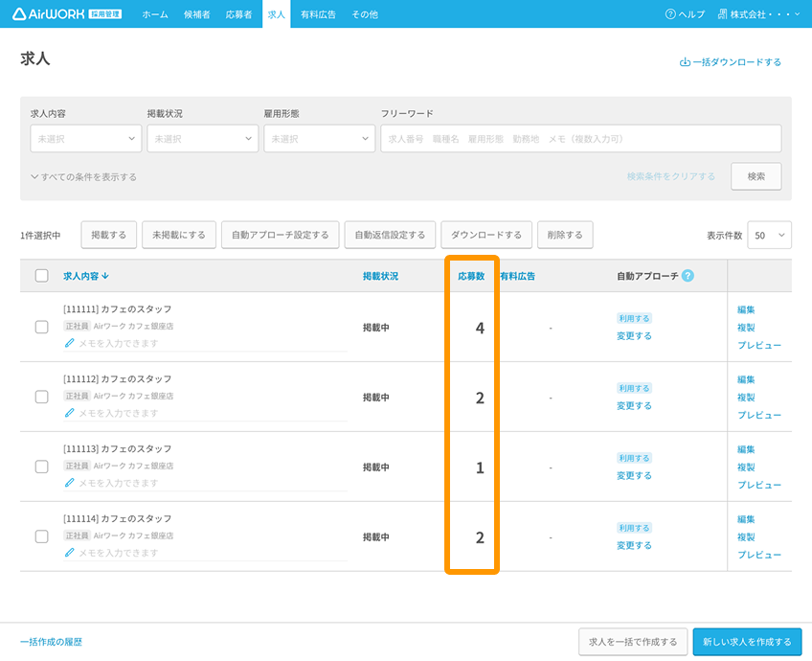Expand すべての条件を表示する
This screenshot has height=661, width=812.
(x=84, y=177)
